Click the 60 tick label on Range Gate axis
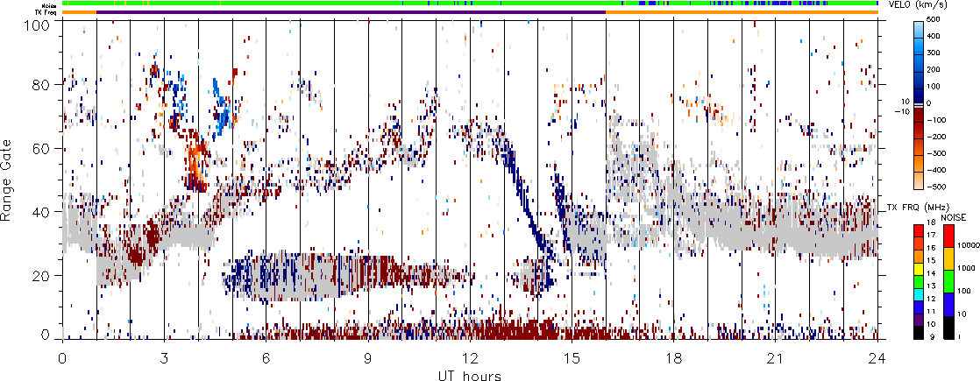Screen dimensions: 980x381 [x=46, y=148]
